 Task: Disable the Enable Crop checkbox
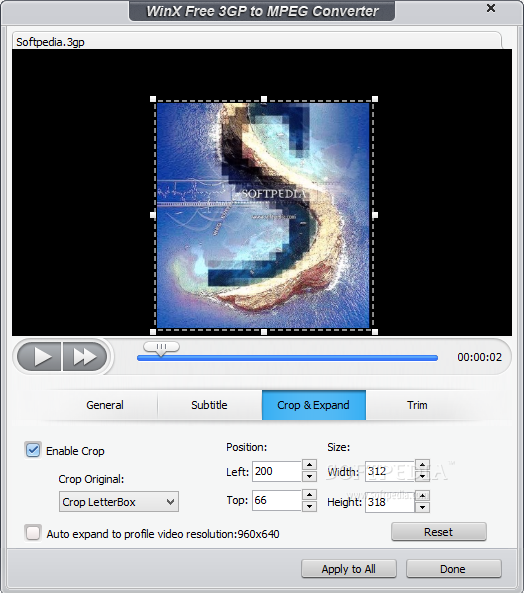coord(33,450)
